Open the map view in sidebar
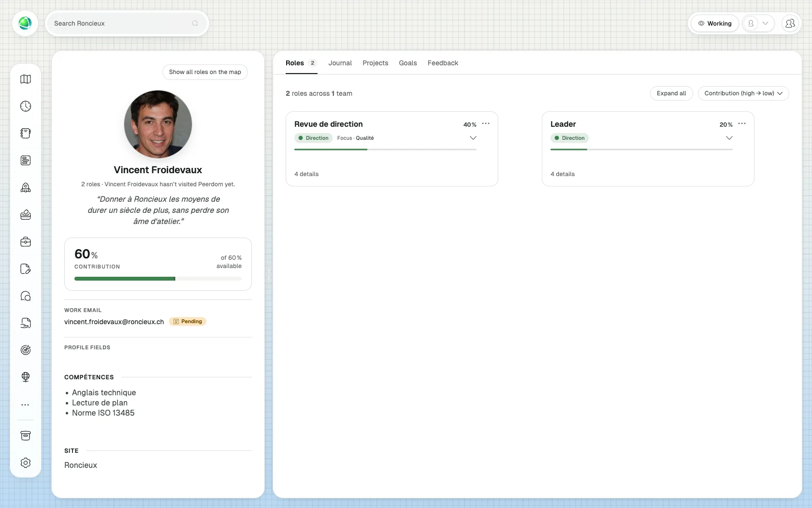This screenshot has width=812, height=508. [x=26, y=79]
